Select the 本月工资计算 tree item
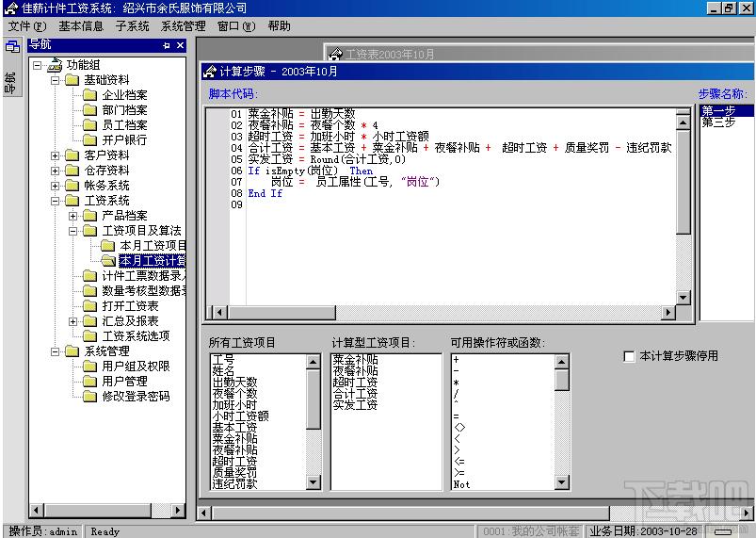 (x=153, y=261)
